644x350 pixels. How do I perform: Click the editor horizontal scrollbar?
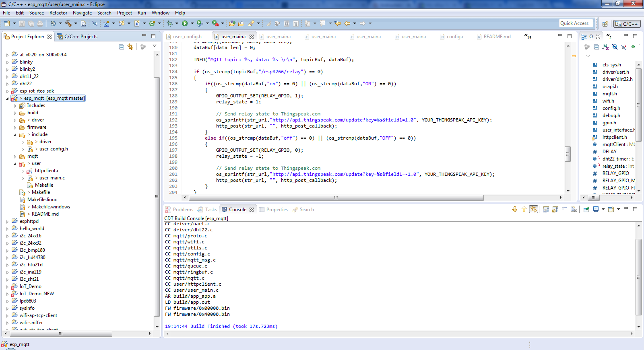(336, 198)
